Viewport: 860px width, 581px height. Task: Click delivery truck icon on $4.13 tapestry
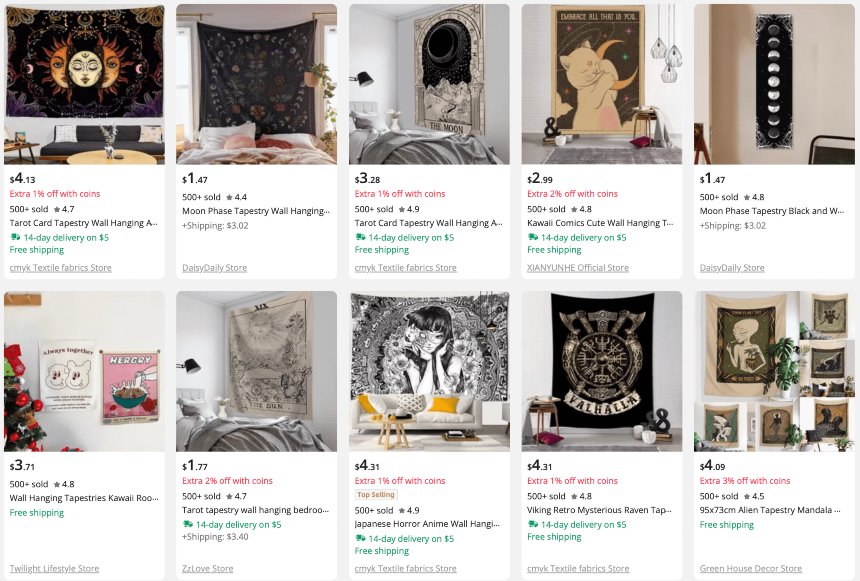(x=15, y=238)
